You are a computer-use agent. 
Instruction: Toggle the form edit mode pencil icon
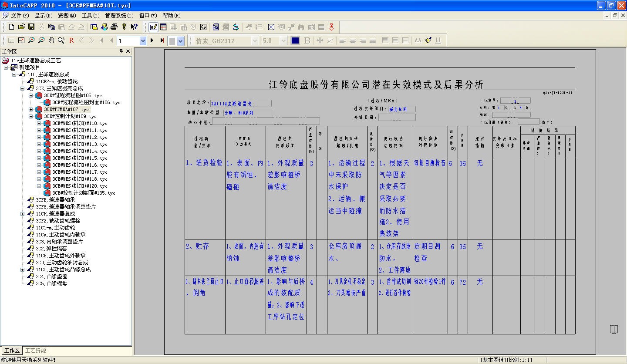click(x=154, y=27)
